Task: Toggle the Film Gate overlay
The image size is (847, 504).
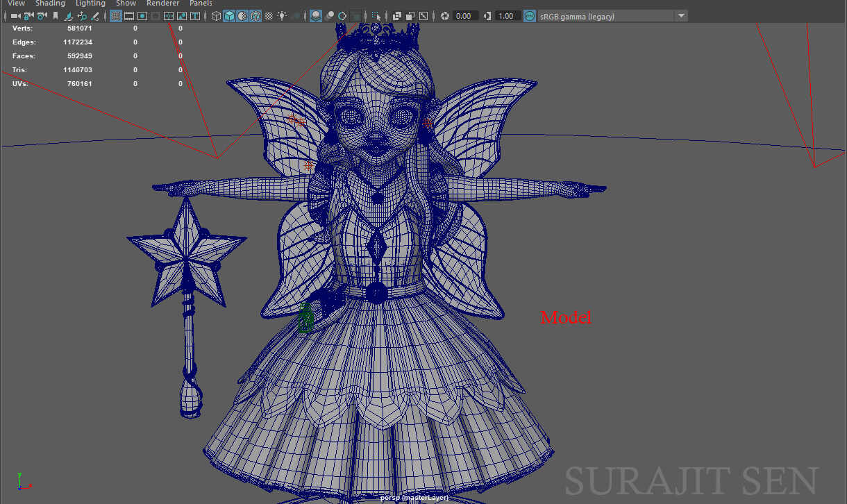Action: coord(129,15)
